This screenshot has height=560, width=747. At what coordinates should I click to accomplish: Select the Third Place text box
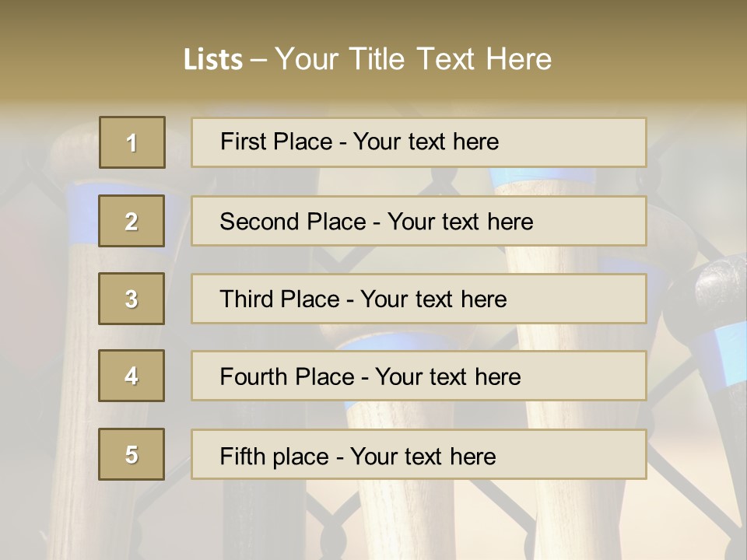(x=419, y=299)
